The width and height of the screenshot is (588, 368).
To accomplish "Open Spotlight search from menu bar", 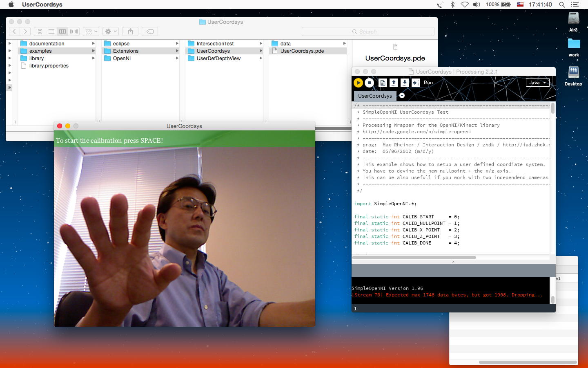I will coord(562,4).
